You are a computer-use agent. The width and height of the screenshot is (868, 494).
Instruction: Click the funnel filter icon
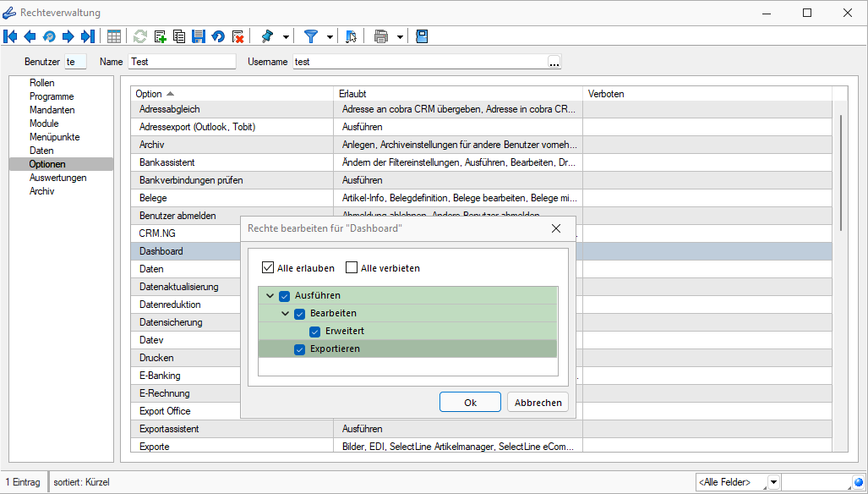311,36
